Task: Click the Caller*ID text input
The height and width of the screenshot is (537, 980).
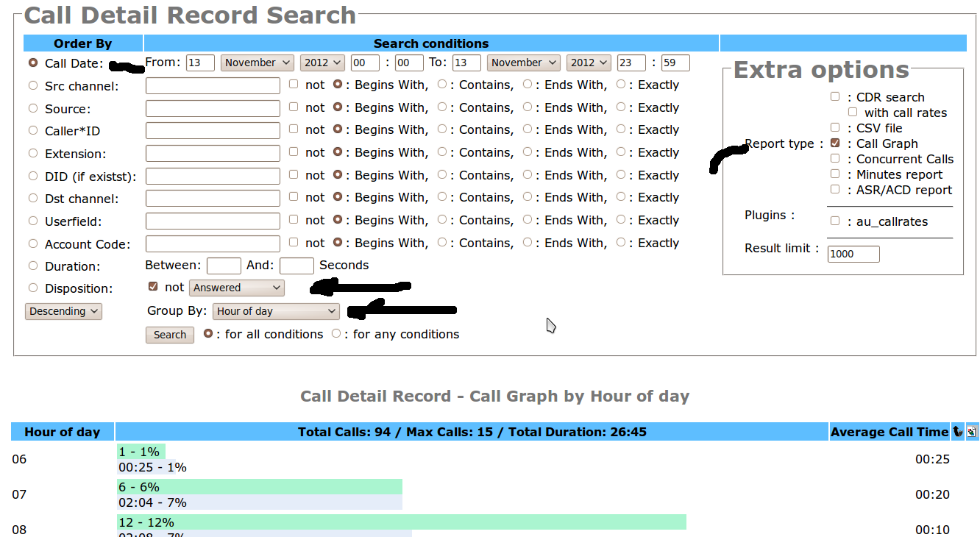Action: pyautogui.click(x=213, y=131)
